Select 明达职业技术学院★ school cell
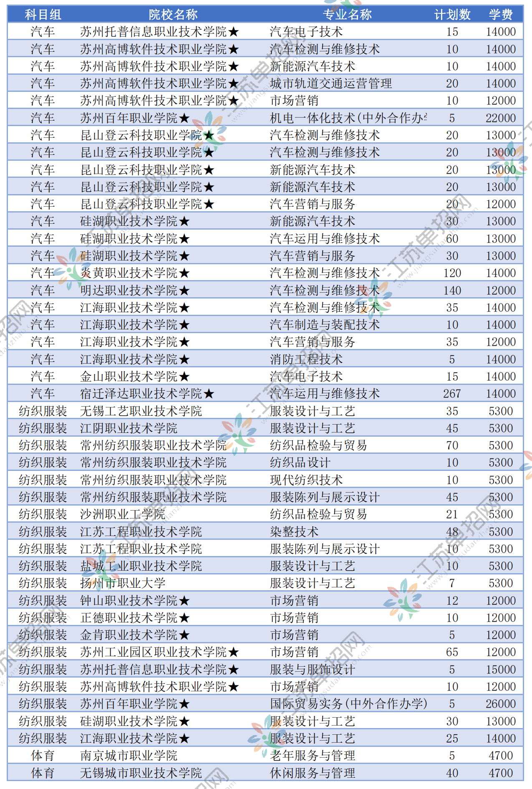The width and height of the screenshot is (532, 789). [x=135, y=290]
